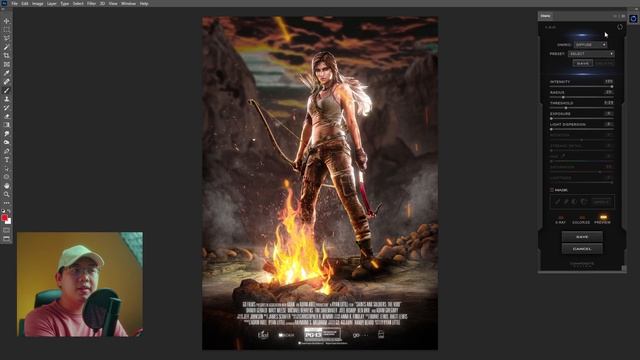
Task: Open the Layer menu
Action: coord(52,4)
